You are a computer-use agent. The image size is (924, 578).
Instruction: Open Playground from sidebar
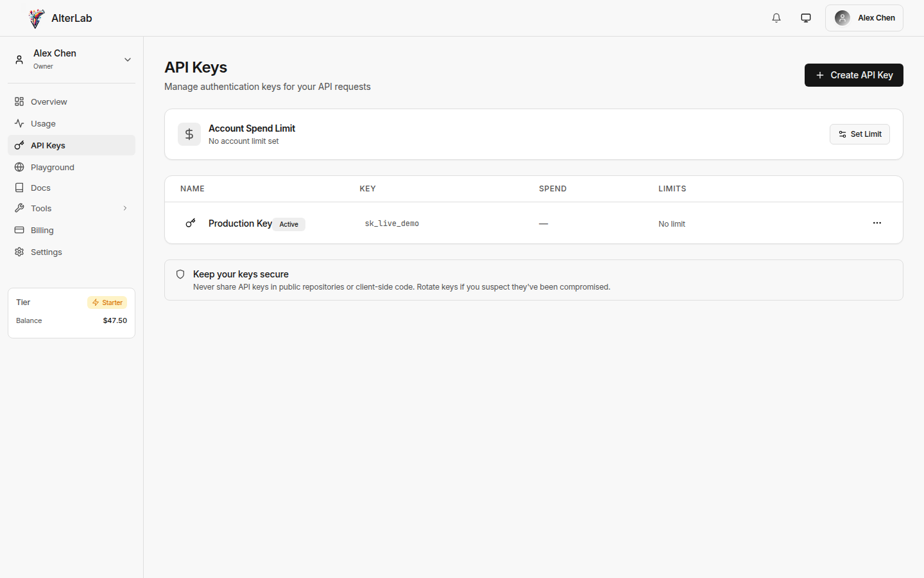pyautogui.click(x=71, y=167)
